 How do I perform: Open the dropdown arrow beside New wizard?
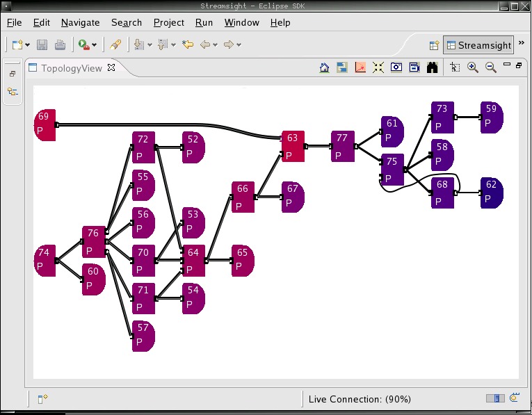(27, 45)
